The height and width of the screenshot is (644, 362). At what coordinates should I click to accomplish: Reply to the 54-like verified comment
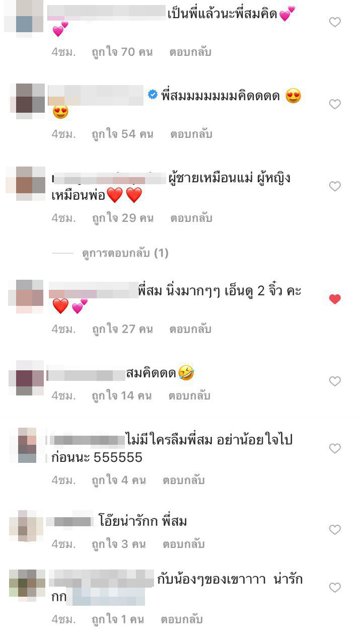(191, 134)
